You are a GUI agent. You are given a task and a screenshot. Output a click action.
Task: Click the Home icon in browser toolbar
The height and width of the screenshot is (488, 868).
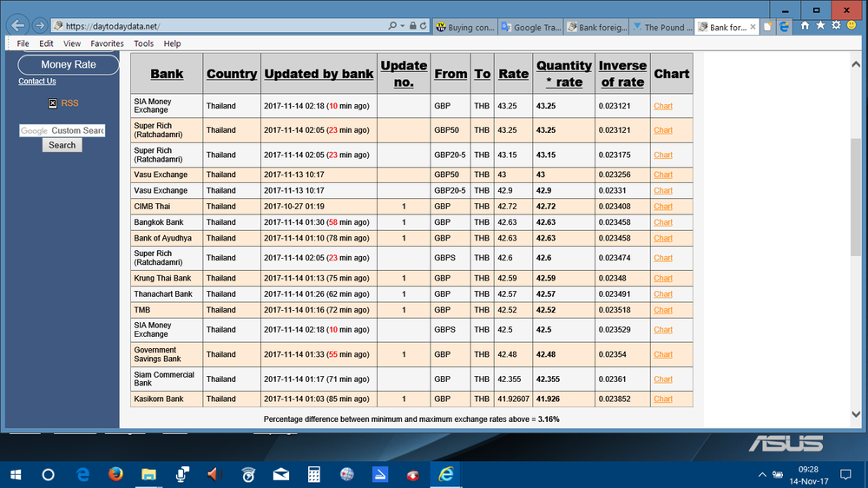click(805, 25)
